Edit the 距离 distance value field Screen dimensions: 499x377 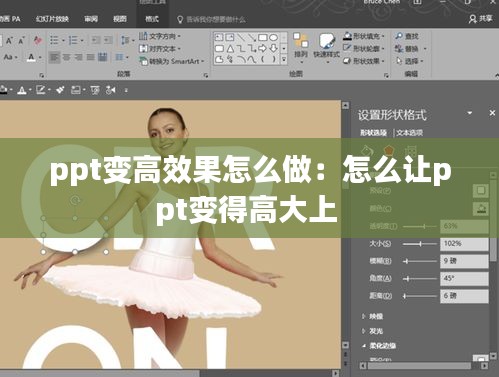pos(464,296)
